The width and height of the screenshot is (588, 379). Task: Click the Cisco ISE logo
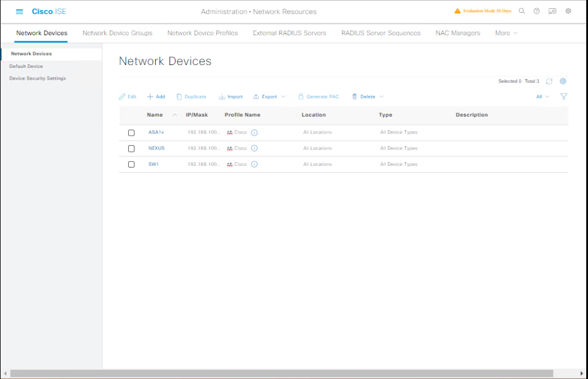click(x=49, y=12)
